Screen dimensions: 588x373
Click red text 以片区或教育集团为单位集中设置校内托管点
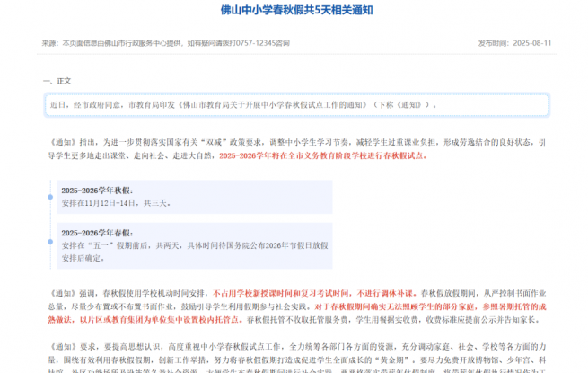click(161, 320)
